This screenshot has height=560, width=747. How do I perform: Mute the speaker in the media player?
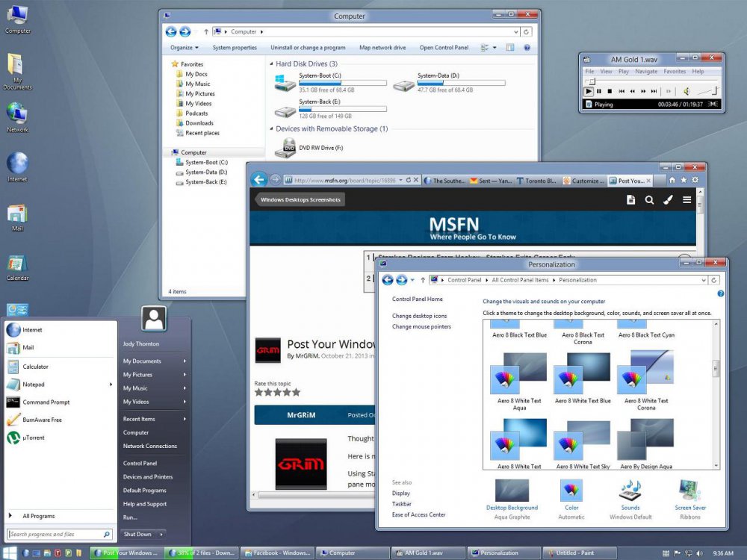click(686, 91)
